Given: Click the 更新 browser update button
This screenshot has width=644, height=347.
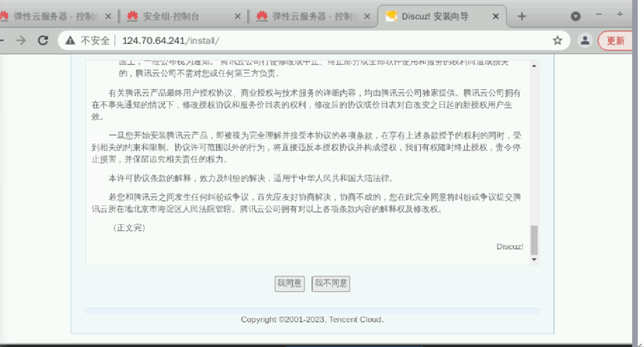Looking at the screenshot, I should coord(618,41).
